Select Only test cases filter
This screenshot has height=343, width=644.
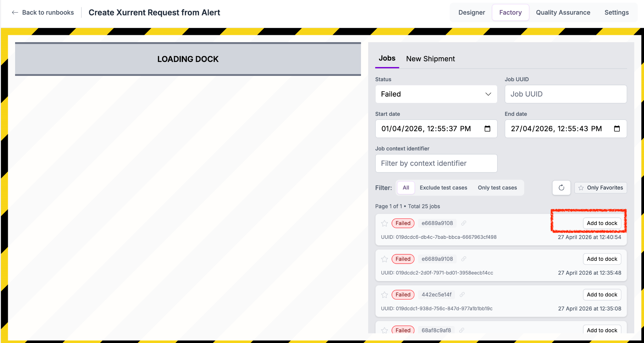[497, 188]
